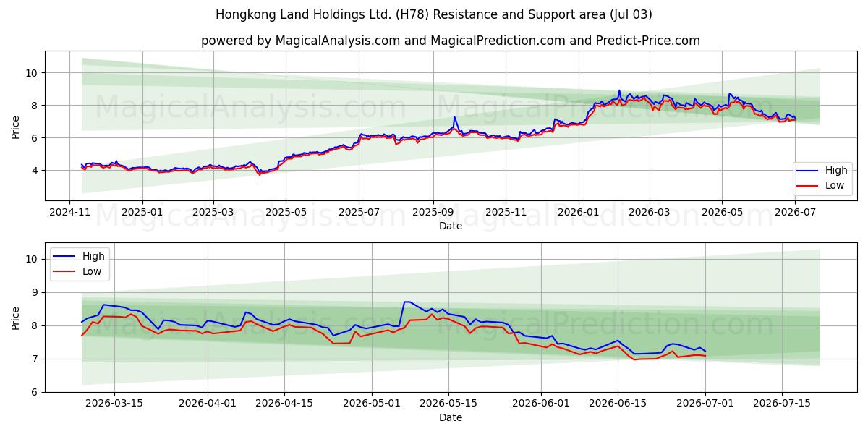Click the 'Date' x-axis label under upper chart
Screen dimensions: 868x434
451,226
